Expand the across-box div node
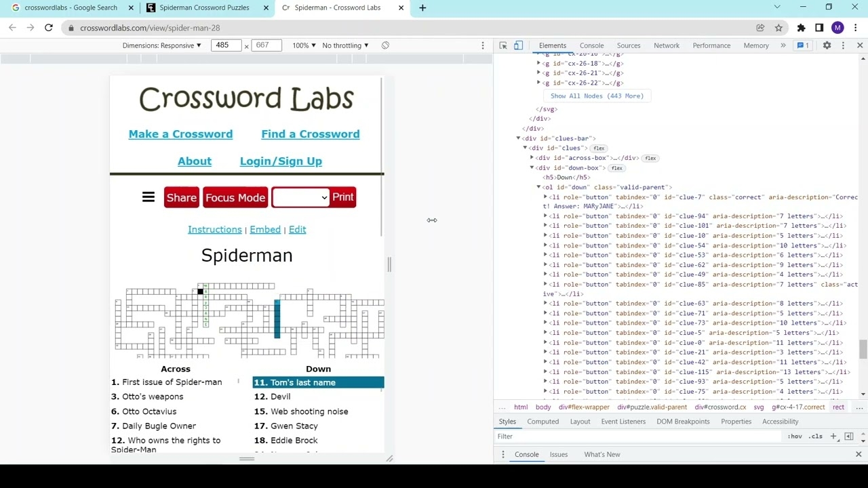Image resolution: width=868 pixels, height=488 pixels. (532, 158)
